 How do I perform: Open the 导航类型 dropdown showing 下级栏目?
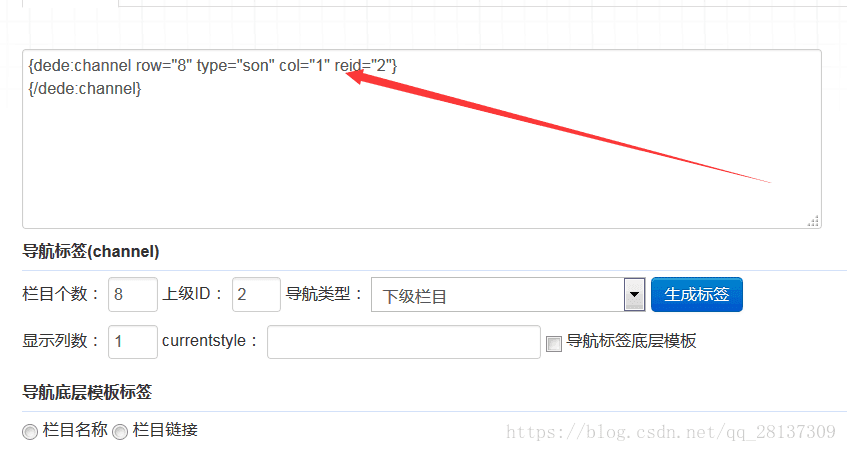[x=508, y=294]
